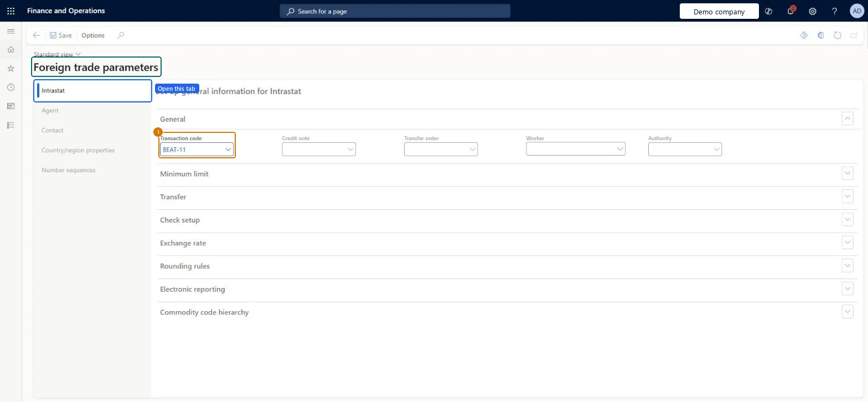This screenshot has height=402, width=868.
Task: Save the foreign trade parameters
Action: 60,35
